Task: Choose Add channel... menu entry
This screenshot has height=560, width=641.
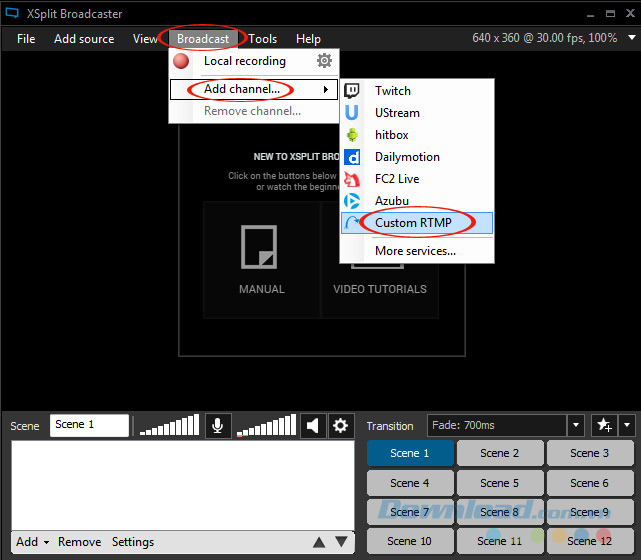Action: 254,89
